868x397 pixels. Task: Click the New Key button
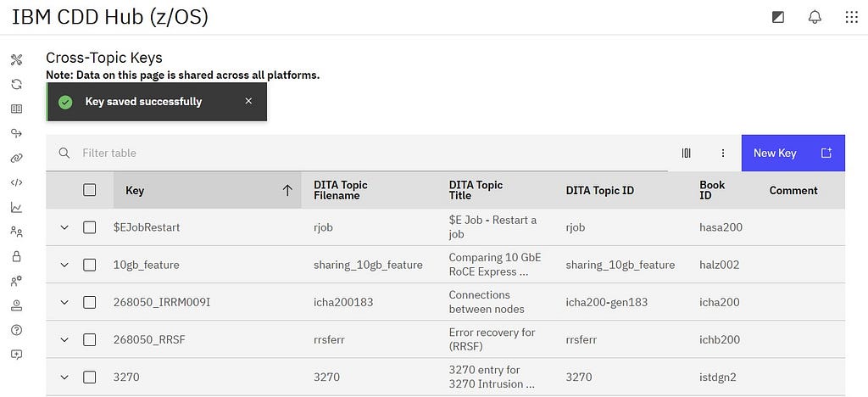tap(793, 154)
